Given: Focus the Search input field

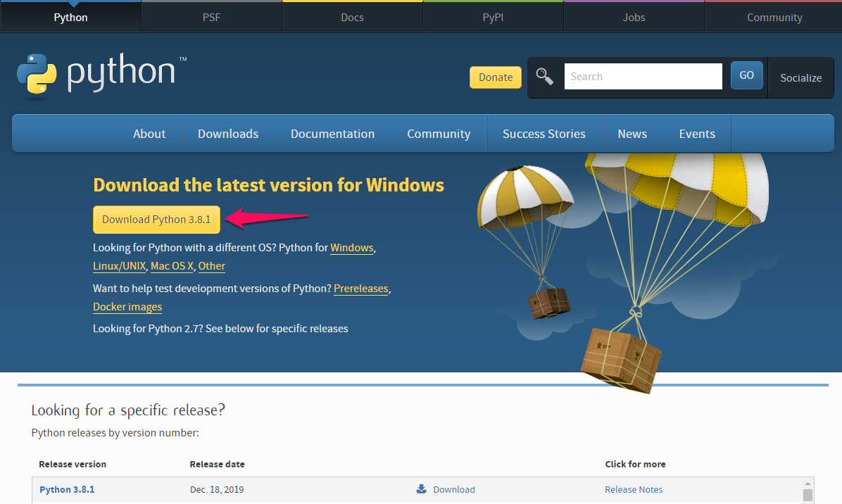Looking at the screenshot, I should coord(643,76).
